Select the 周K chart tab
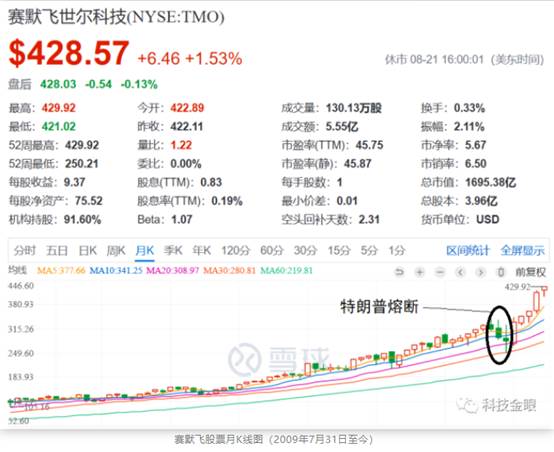Image resolution: width=554 pixels, height=452 pixels. [116, 251]
